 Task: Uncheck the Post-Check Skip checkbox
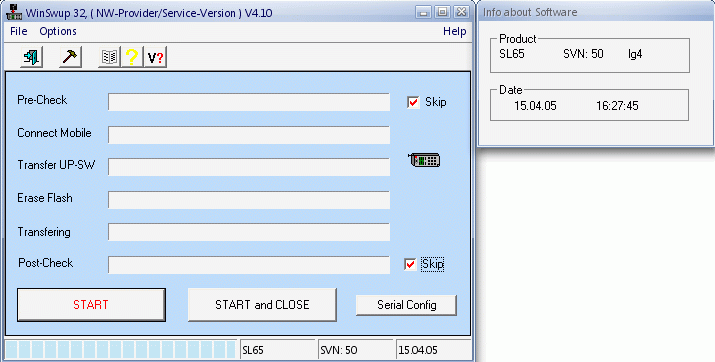[410, 264]
